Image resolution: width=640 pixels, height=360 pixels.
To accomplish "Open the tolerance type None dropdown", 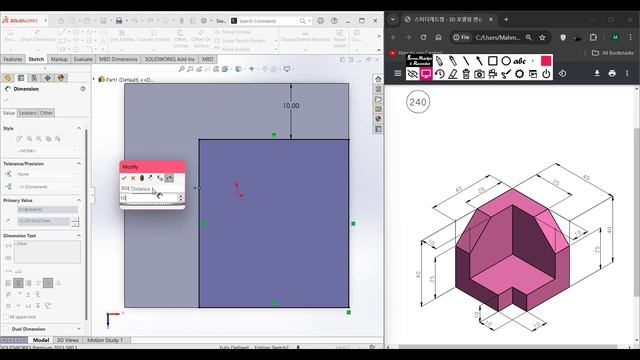I will tap(46, 174).
